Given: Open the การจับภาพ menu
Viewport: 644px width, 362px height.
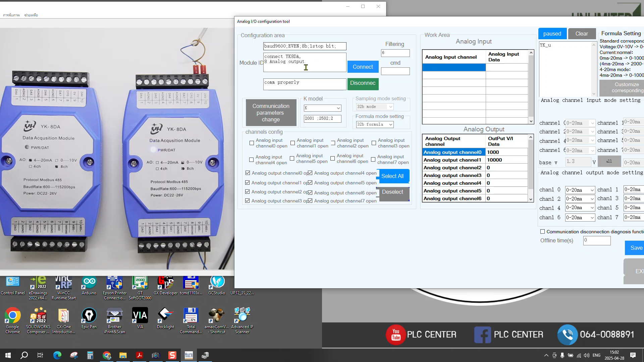Looking at the screenshot, I should [12, 15].
